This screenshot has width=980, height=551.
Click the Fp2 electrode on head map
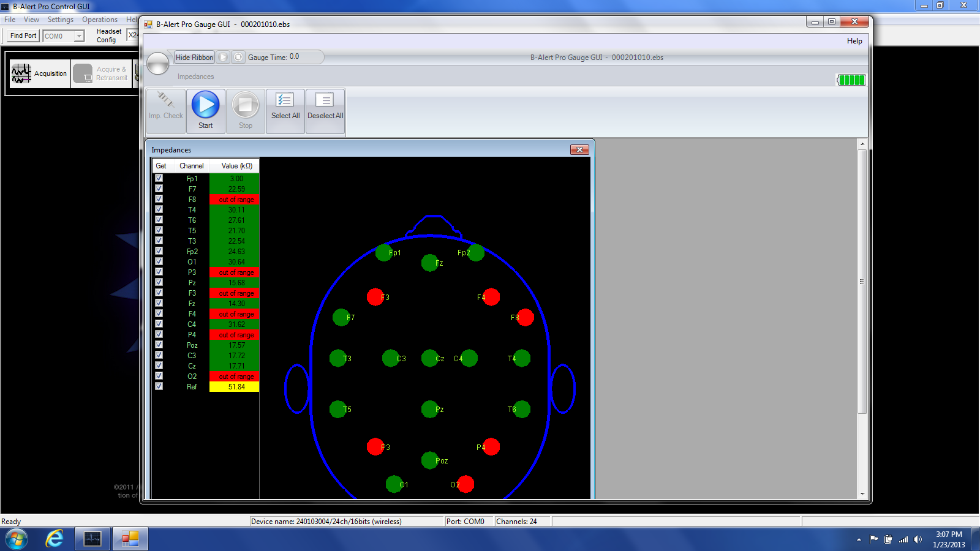(x=476, y=252)
